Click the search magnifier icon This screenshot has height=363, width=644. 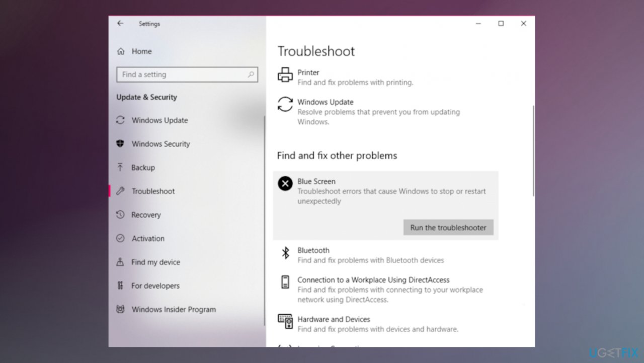click(x=251, y=75)
